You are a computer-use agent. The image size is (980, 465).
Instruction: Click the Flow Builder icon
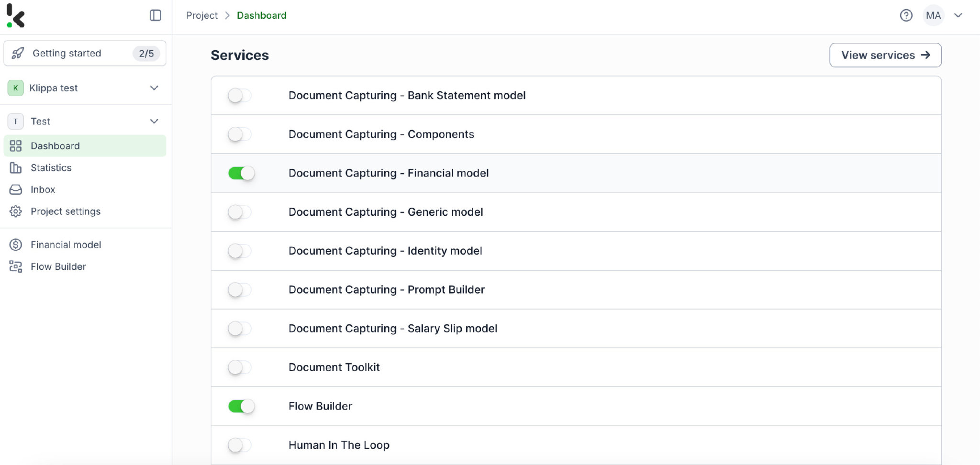click(16, 266)
